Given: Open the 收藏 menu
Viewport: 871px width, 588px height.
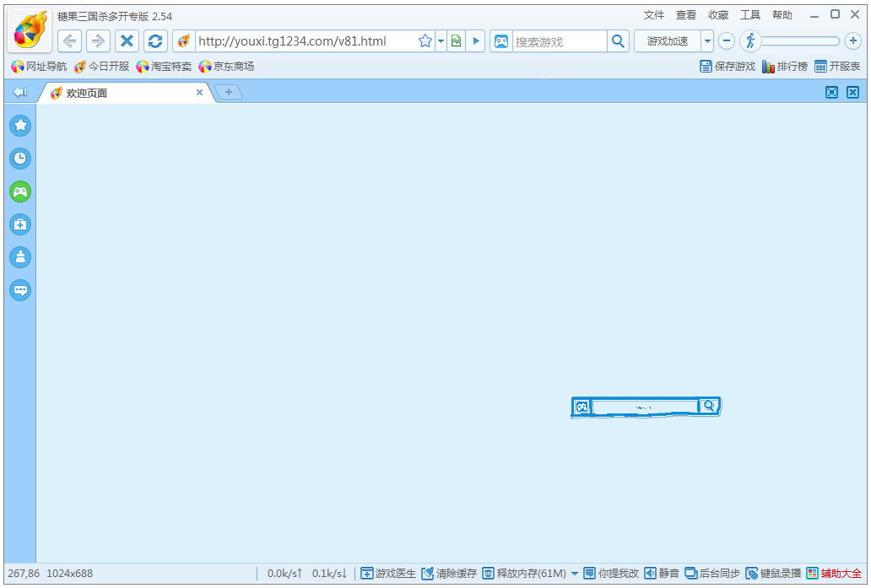Looking at the screenshot, I should coord(718,15).
